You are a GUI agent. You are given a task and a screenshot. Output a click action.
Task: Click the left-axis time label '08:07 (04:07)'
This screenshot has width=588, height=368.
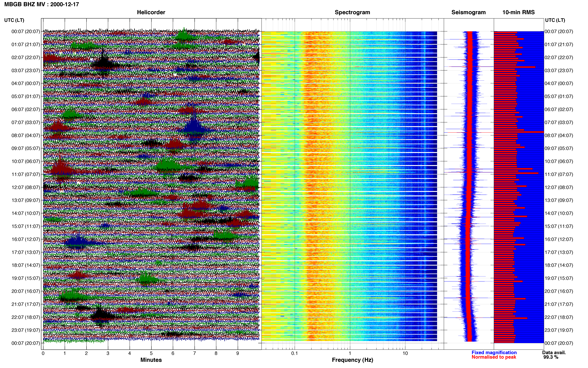click(x=26, y=135)
